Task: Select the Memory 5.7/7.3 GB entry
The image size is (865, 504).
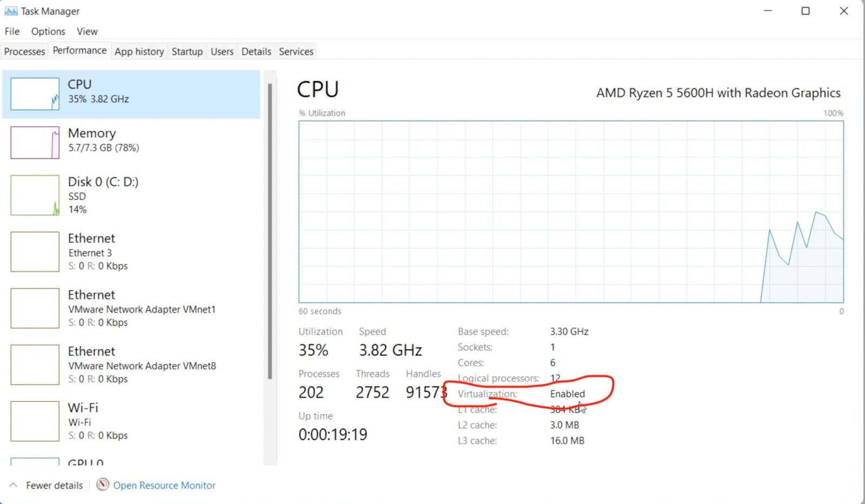Action: coord(131,143)
